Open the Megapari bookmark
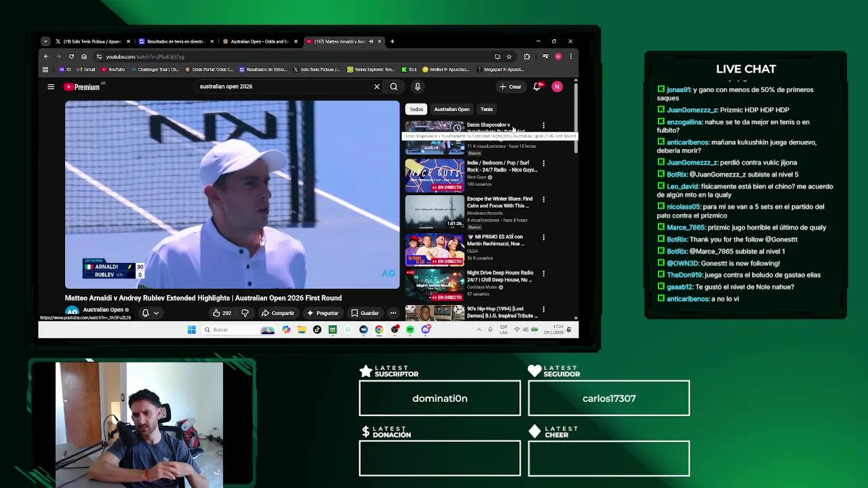 coord(500,69)
